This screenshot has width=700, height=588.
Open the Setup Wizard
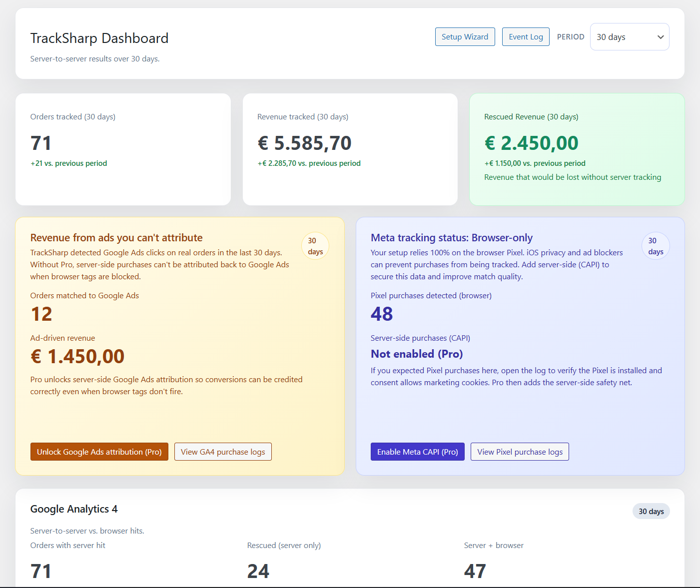465,37
